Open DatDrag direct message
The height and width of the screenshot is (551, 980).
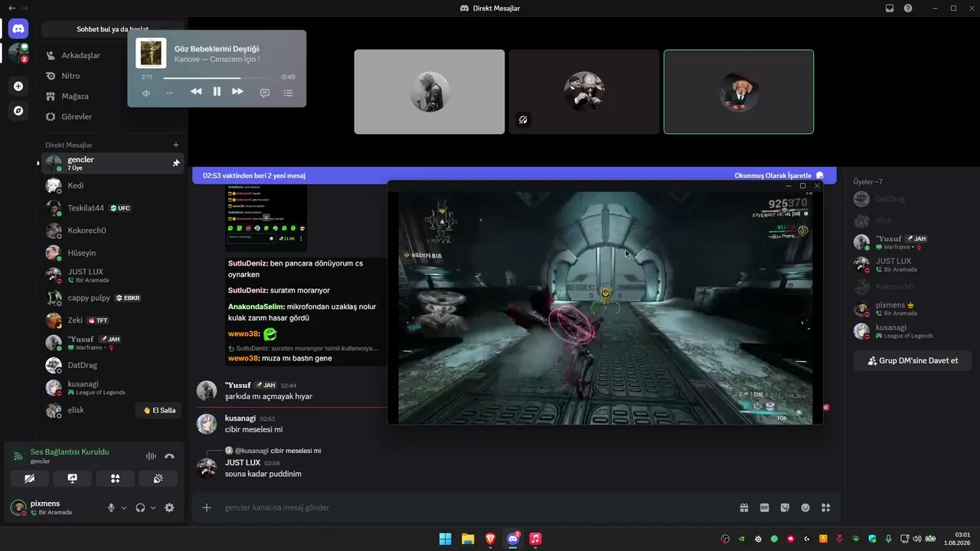tap(113, 365)
